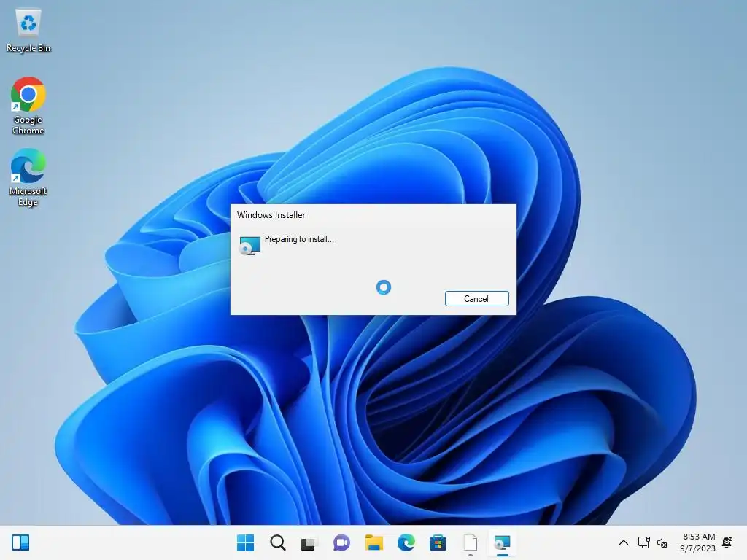Open Microsoft Store from taskbar
This screenshot has width=747, height=560.
coord(438,542)
